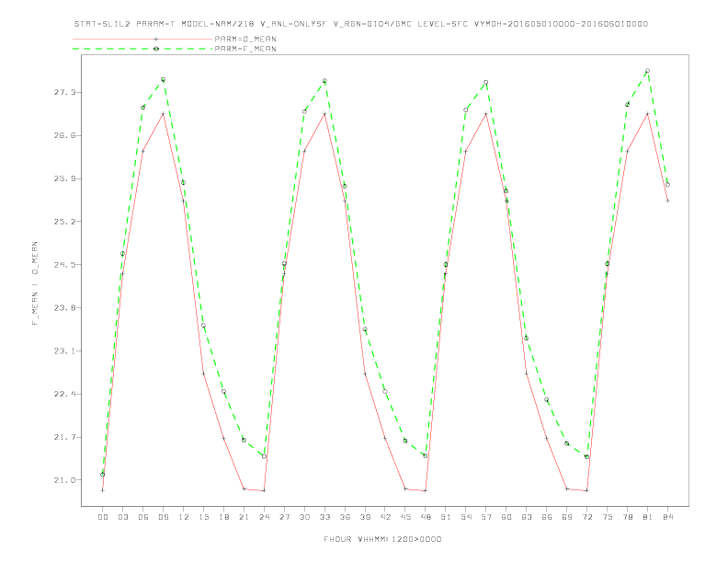Click y-axis tick value 25.2
Screen dimensions: 728x563
[x=63, y=222]
